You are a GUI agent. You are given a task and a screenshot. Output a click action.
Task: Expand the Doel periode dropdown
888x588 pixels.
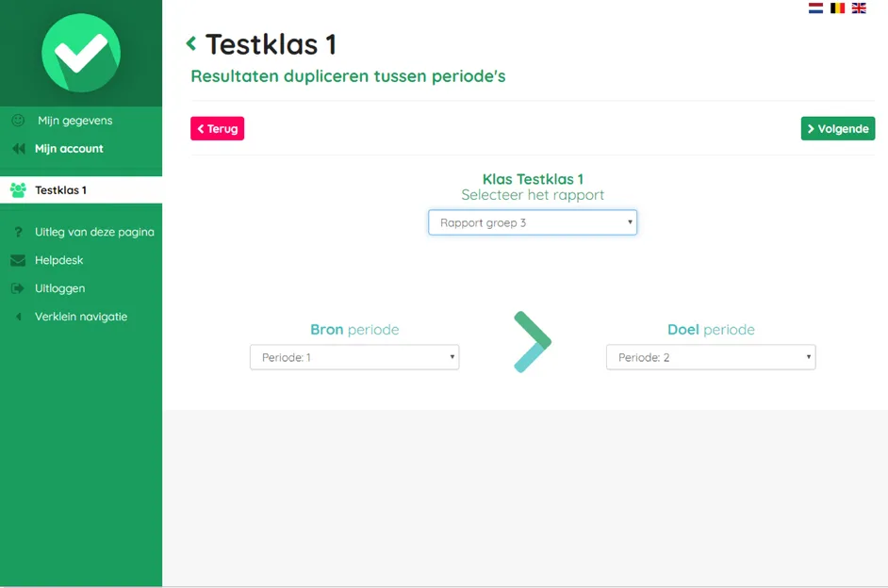[711, 357]
